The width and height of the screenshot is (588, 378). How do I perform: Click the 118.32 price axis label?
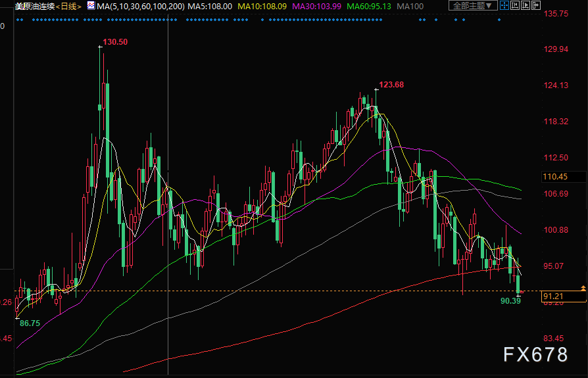tap(556, 122)
